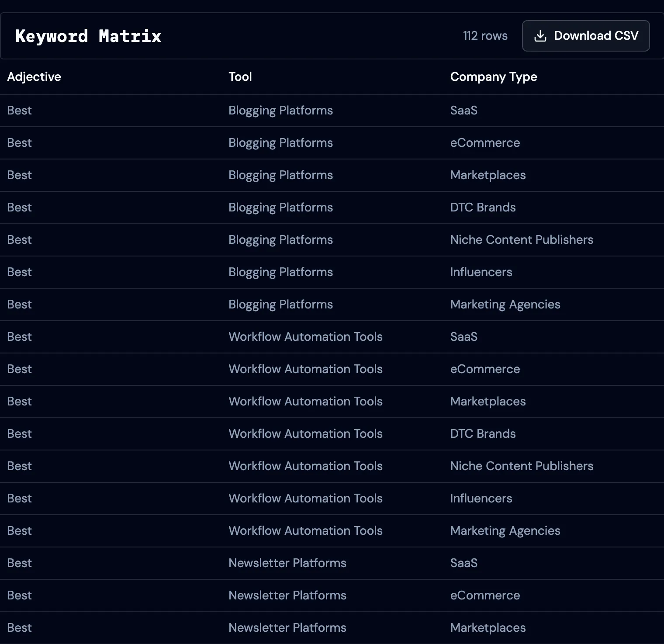Select eCommerce in the Blogging Platforms row

coord(485,143)
